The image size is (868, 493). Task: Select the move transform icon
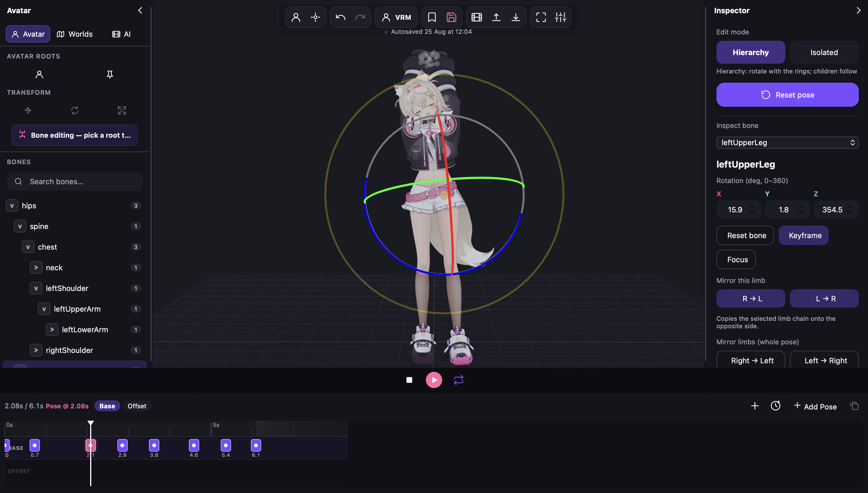pos(28,110)
